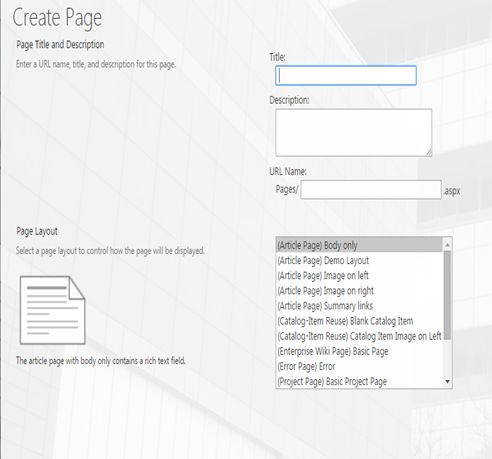Select (Article Page) Image on left
Viewport: 492px width, 459px height.
pyautogui.click(x=360, y=276)
